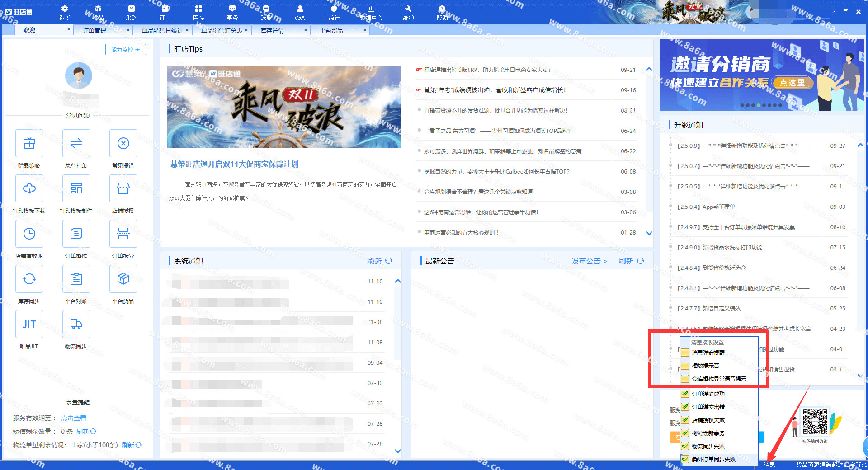Open the 维护 maintenance wrench icon
This screenshot has height=470, width=868.
coord(408,13)
